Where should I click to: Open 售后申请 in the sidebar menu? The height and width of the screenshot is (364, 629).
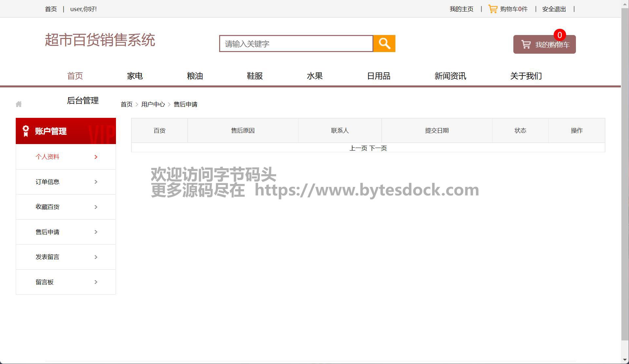48,232
